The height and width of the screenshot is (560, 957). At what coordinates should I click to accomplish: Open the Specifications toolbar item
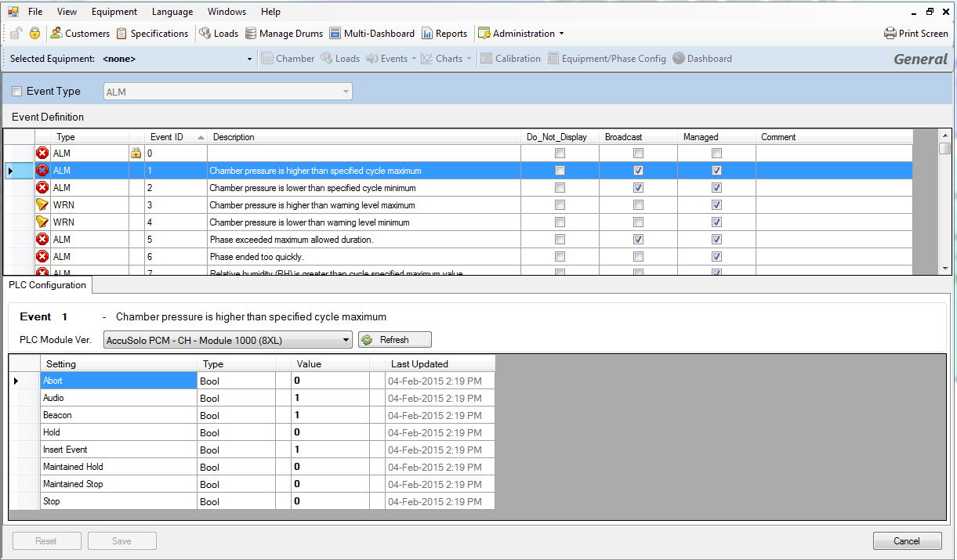pos(122,34)
